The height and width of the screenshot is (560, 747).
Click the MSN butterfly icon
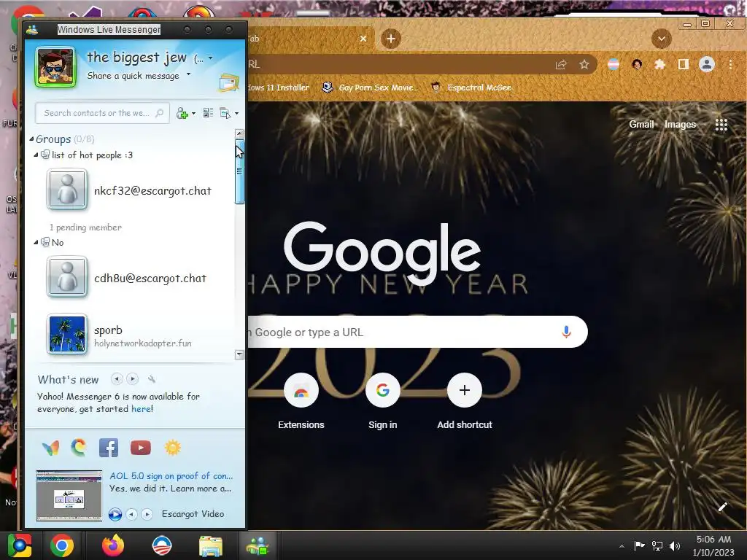tap(50, 448)
